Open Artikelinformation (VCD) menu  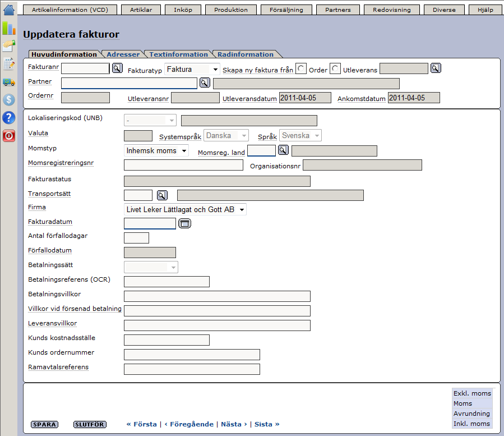70,10
